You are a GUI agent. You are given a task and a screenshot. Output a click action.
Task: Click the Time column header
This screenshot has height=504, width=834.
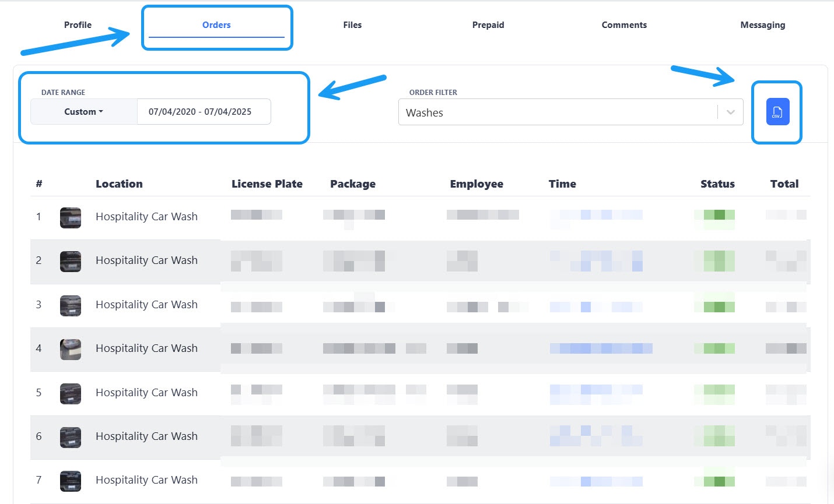tap(562, 184)
